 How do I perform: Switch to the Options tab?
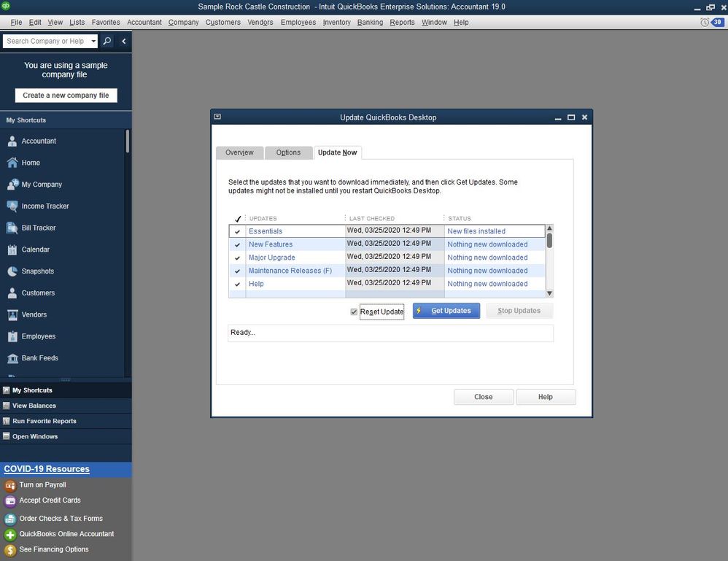pyautogui.click(x=288, y=152)
